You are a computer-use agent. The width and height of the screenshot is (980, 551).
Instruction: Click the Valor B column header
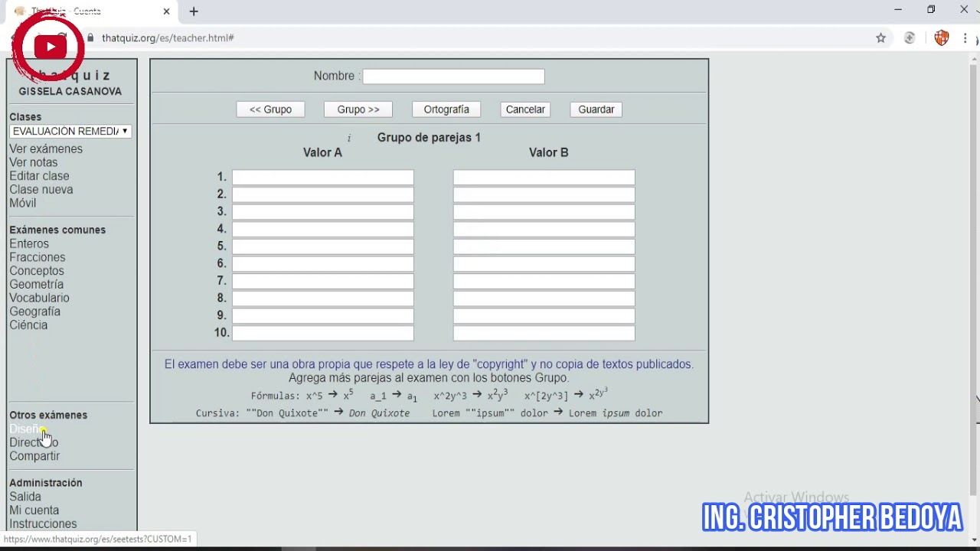[x=548, y=152]
